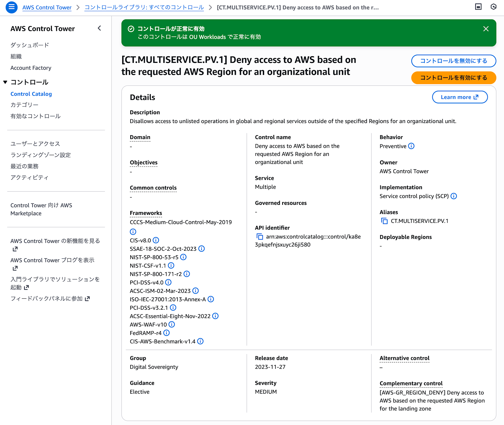Copy the API identifier ARN
504x425 pixels.
(259, 237)
